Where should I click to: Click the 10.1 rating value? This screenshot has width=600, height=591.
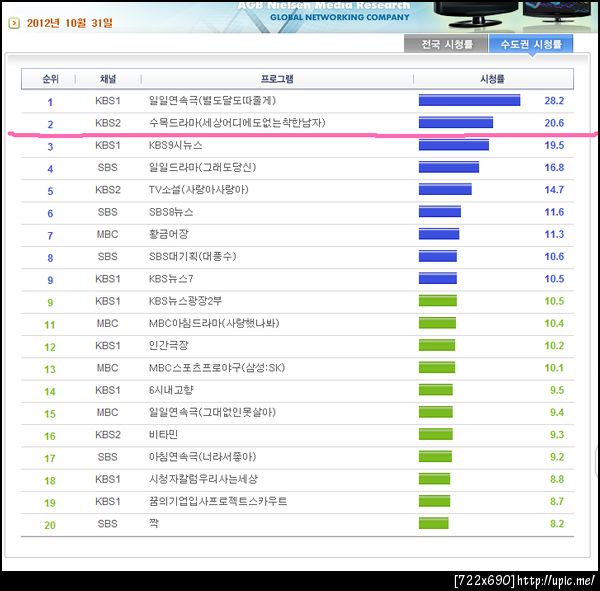tap(554, 367)
